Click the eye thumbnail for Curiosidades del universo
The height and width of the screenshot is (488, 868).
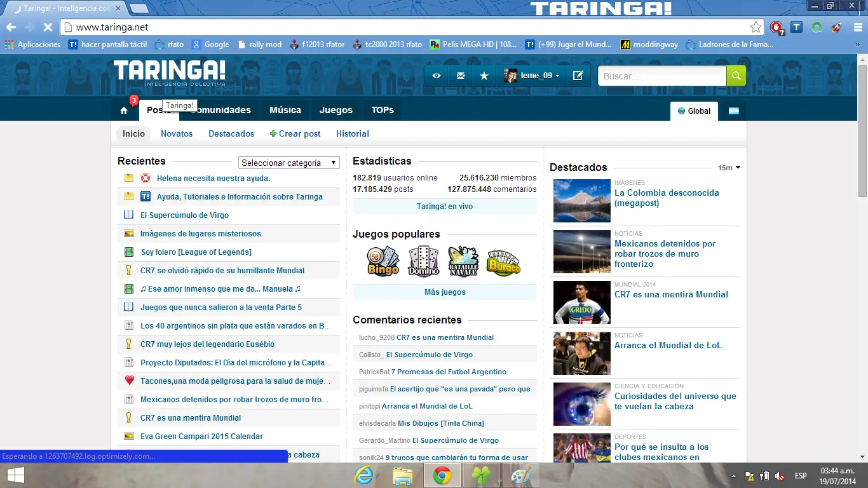click(581, 404)
